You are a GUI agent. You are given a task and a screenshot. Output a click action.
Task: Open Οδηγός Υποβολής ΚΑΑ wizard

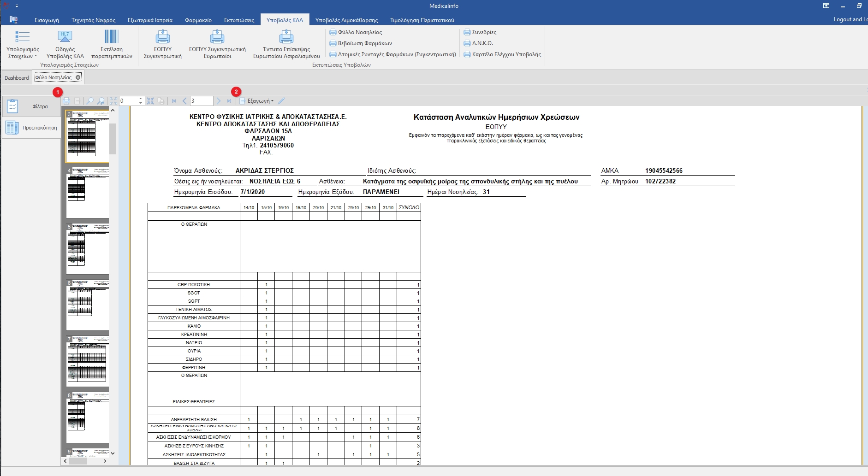click(x=65, y=45)
